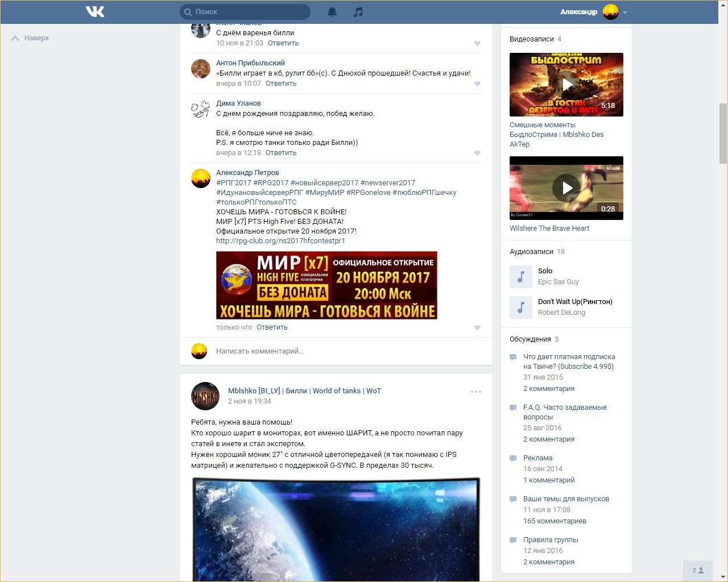Open the БыдлоСтрим video thumbnail
This screenshot has width=728, height=582.
tap(566, 85)
